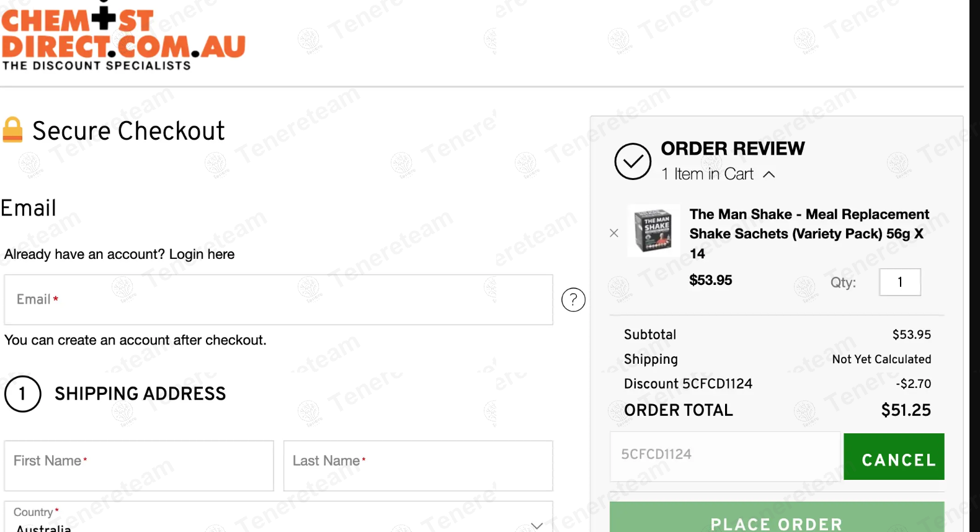Click the Order Review heading
Screen dimensions: 980x532
pyautogui.click(x=733, y=148)
